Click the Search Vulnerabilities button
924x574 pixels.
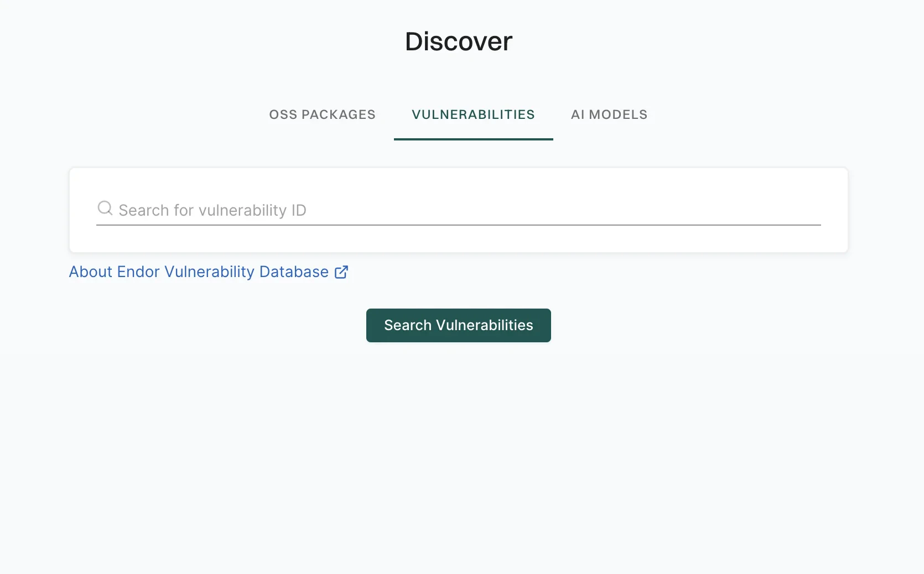pyautogui.click(x=458, y=325)
